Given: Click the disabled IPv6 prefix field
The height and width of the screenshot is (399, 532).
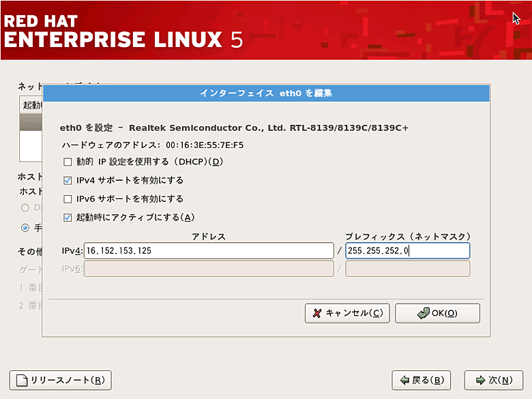Looking at the screenshot, I should pos(407,269).
